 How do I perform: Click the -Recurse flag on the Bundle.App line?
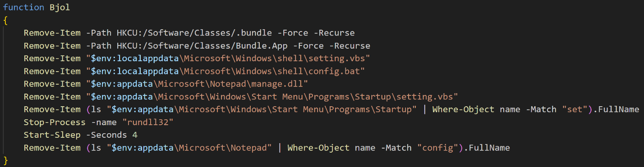350,46
